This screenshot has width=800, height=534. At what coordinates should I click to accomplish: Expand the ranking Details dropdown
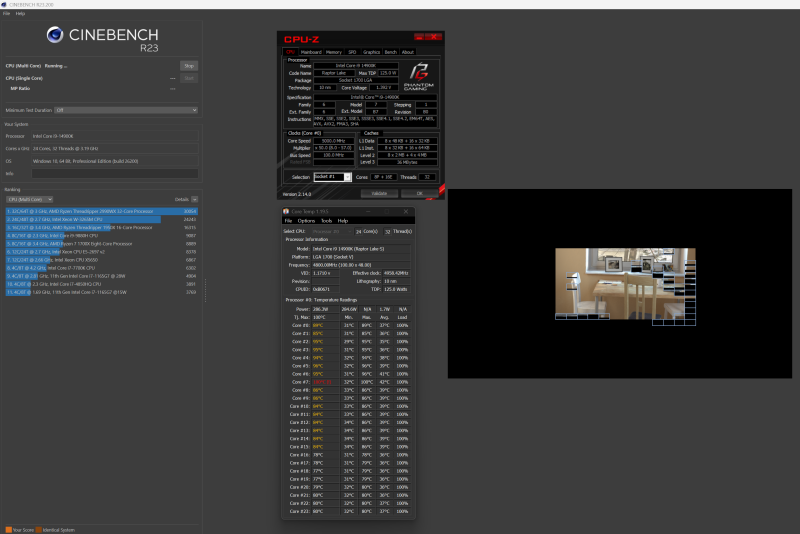coord(194,199)
